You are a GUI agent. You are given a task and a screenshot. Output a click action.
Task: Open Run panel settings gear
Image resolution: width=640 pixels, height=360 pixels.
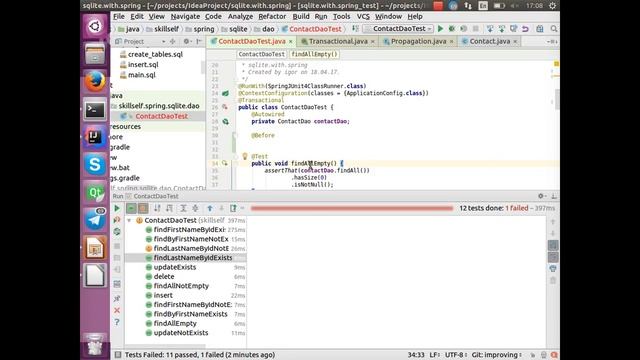[541, 196]
